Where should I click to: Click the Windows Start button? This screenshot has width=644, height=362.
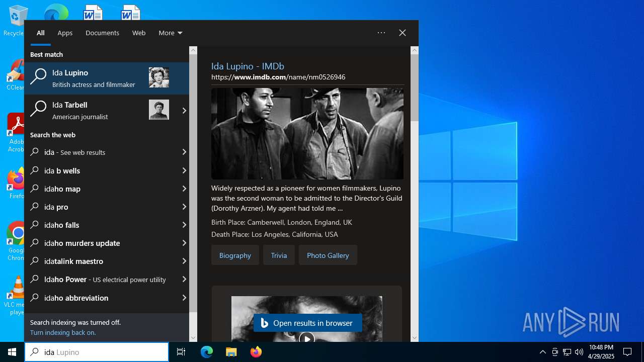point(12,352)
